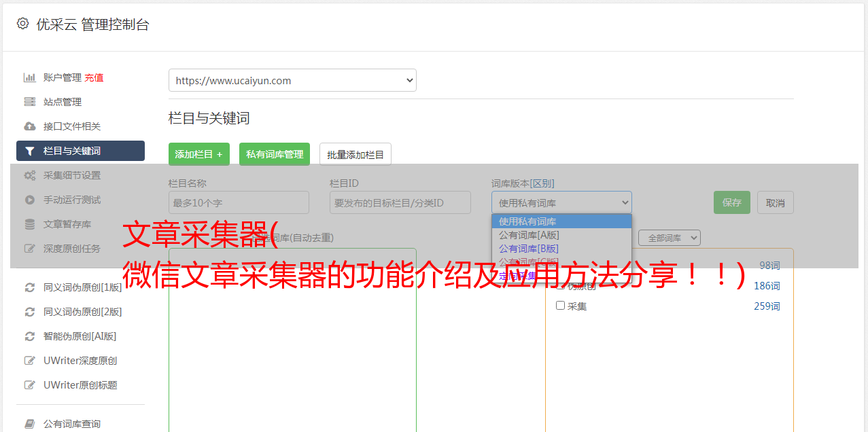Click the gears icon for 采集细节设置
This screenshot has width=868, height=432.
(x=30, y=175)
